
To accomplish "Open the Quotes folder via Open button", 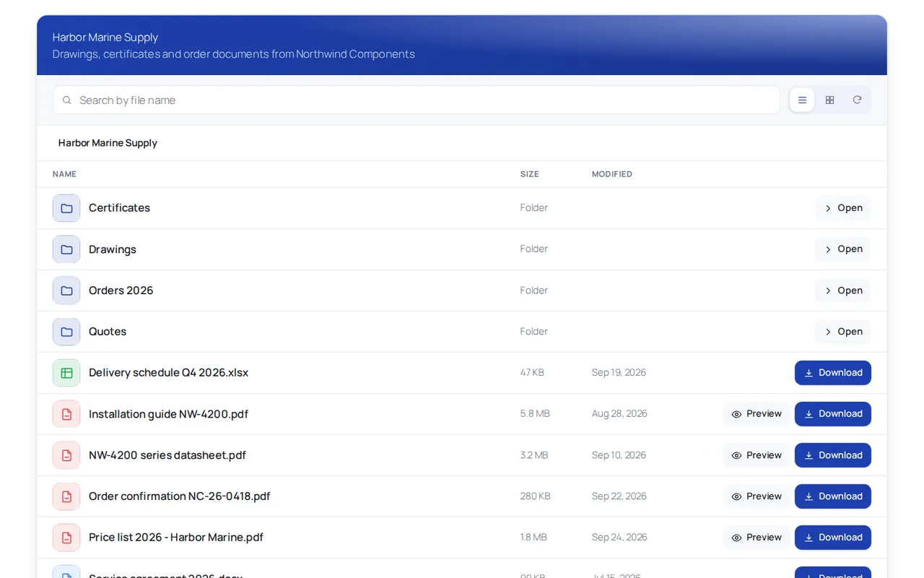I will (843, 332).
